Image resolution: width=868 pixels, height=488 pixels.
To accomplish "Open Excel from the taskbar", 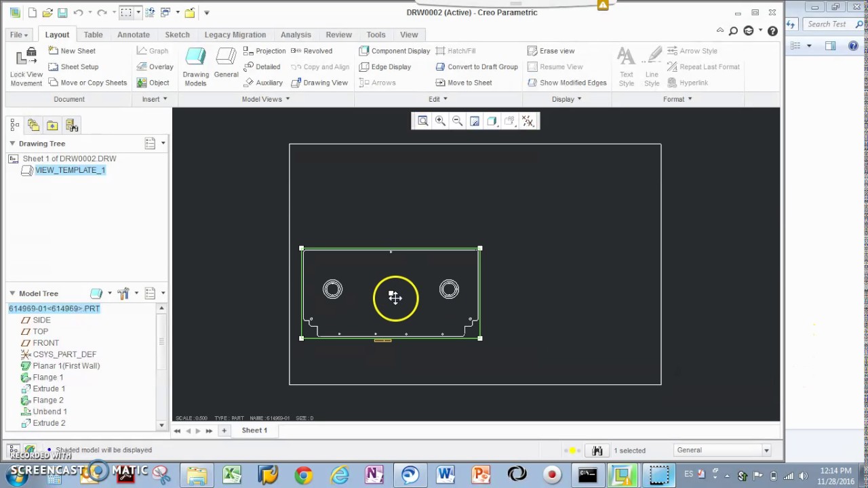I will click(x=232, y=474).
